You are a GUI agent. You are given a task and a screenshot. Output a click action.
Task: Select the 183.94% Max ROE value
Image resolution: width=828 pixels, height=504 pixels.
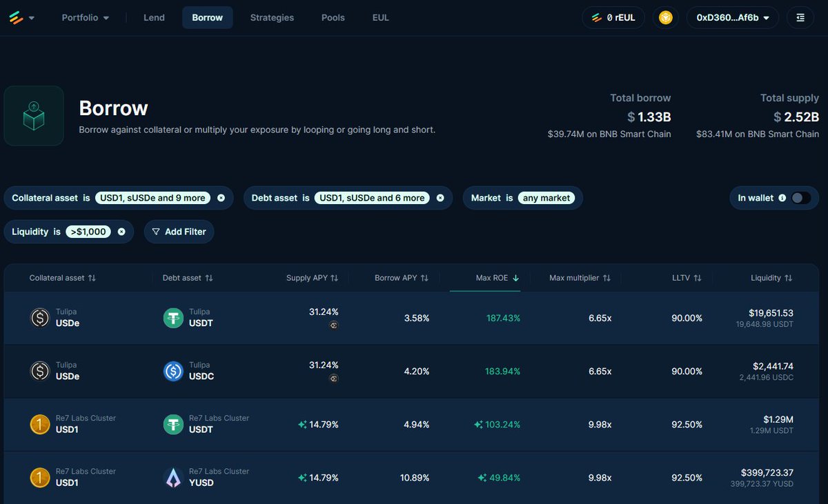(502, 371)
